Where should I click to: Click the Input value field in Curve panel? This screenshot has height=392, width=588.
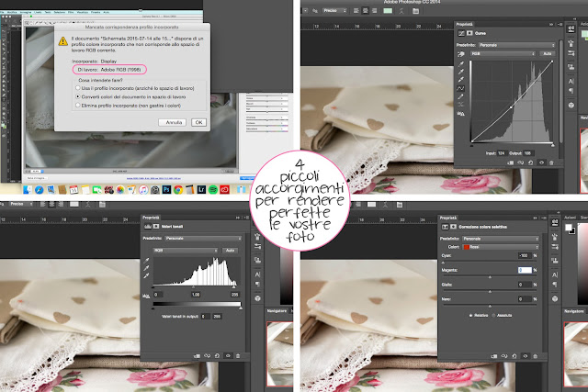502,153
